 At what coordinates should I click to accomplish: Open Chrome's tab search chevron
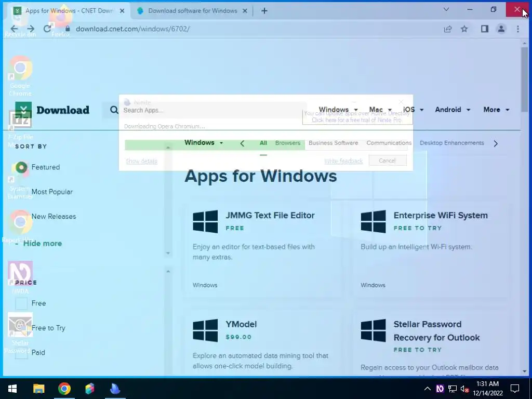click(x=446, y=9)
